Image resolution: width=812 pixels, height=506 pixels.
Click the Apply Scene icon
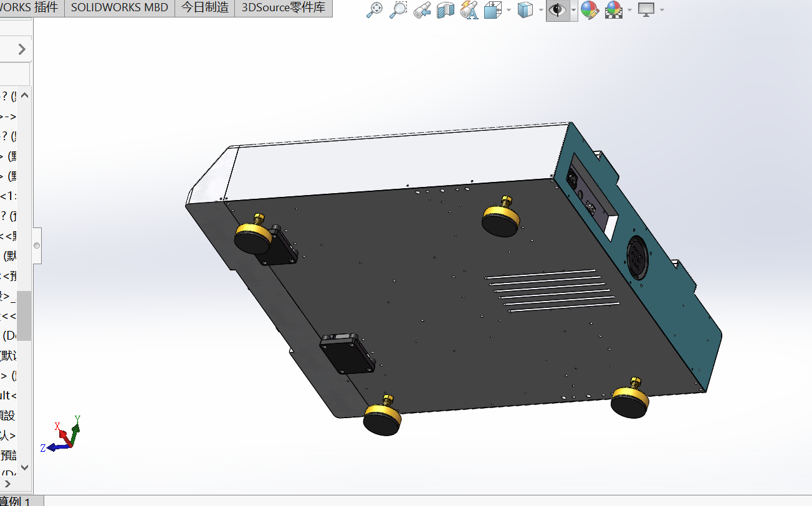click(x=614, y=10)
